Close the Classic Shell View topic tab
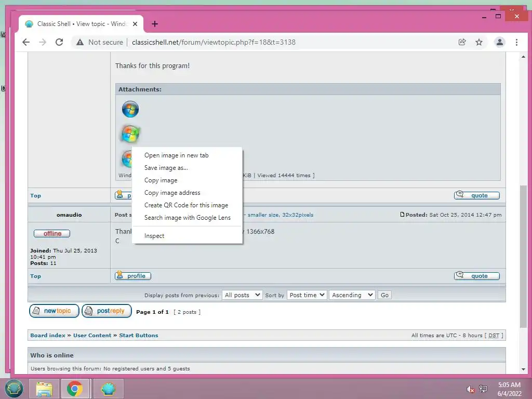Screen dimensions: 532x399 [x=135, y=24]
